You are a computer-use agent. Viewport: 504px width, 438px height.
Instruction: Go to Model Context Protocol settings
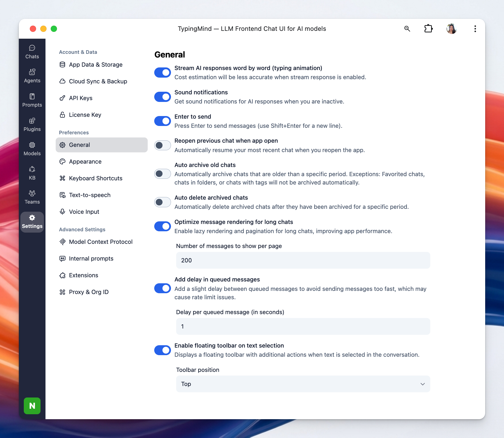pos(100,242)
